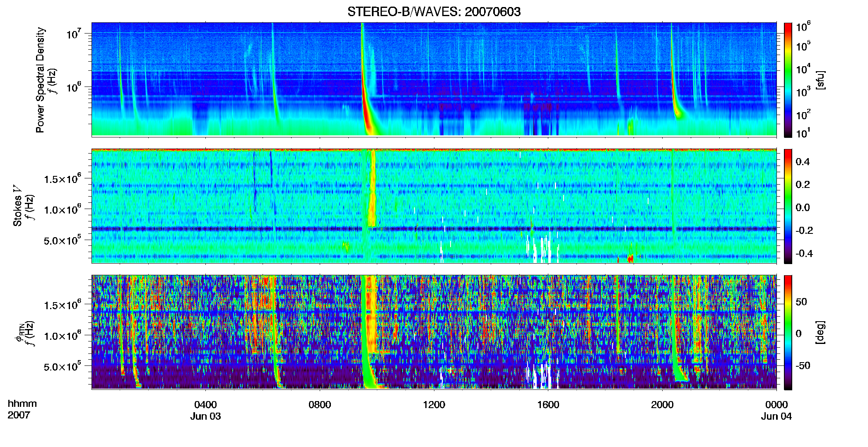Click the 10^3 label on sfu color bar

[x=803, y=92]
